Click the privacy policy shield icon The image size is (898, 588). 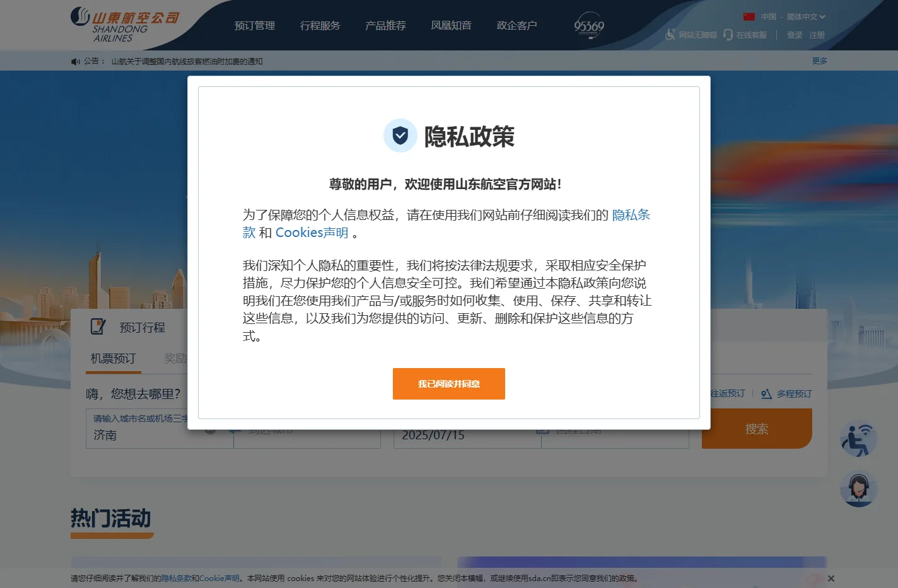[400, 135]
